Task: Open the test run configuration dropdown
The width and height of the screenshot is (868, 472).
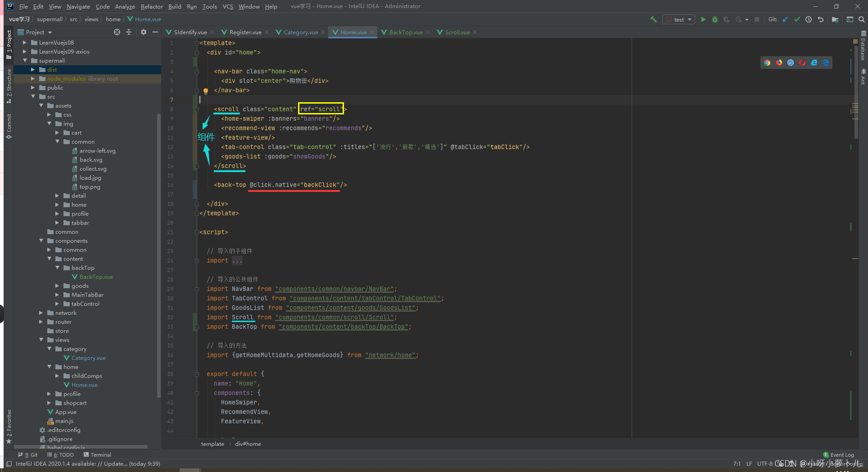Action: [x=678, y=19]
